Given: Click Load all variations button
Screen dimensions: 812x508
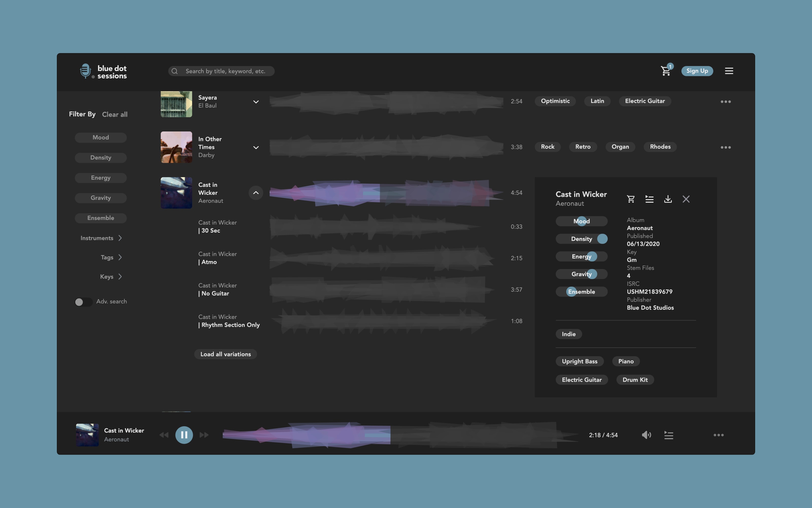Looking at the screenshot, I should [x=226, y=354].
